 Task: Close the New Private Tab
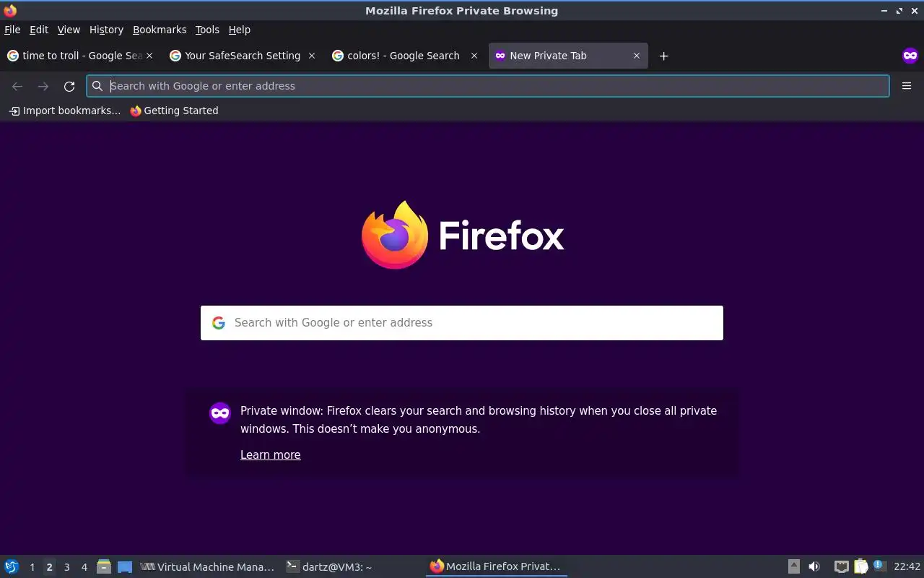(x=637, y=56)
